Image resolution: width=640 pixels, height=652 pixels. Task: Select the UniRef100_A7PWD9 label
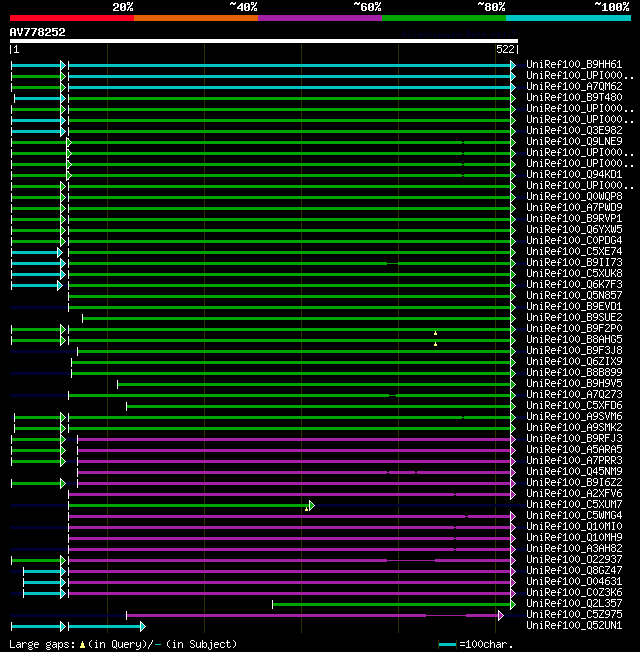click(x=574, y=207)
